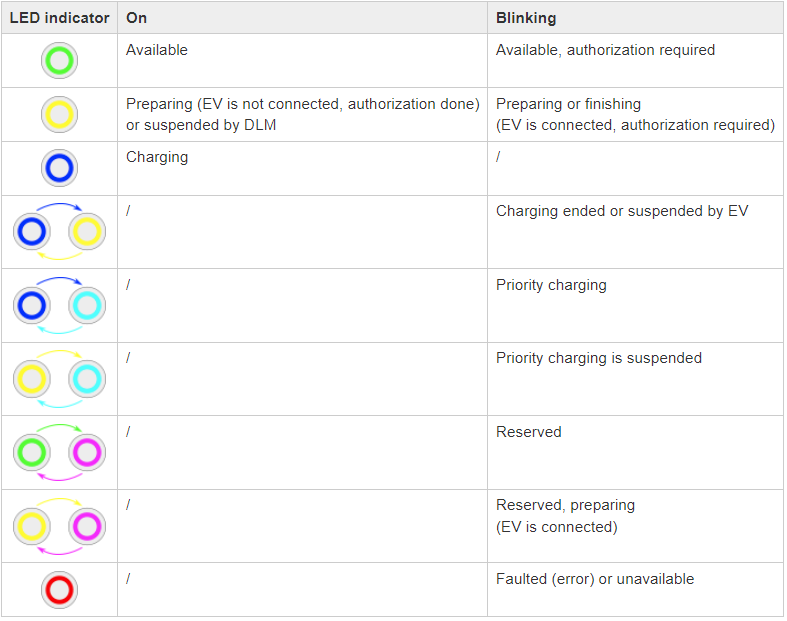The height and width of the screenshot is (621, 787).
Task: Click the magenta LED in the Reserved row
Action: (87, 453)
